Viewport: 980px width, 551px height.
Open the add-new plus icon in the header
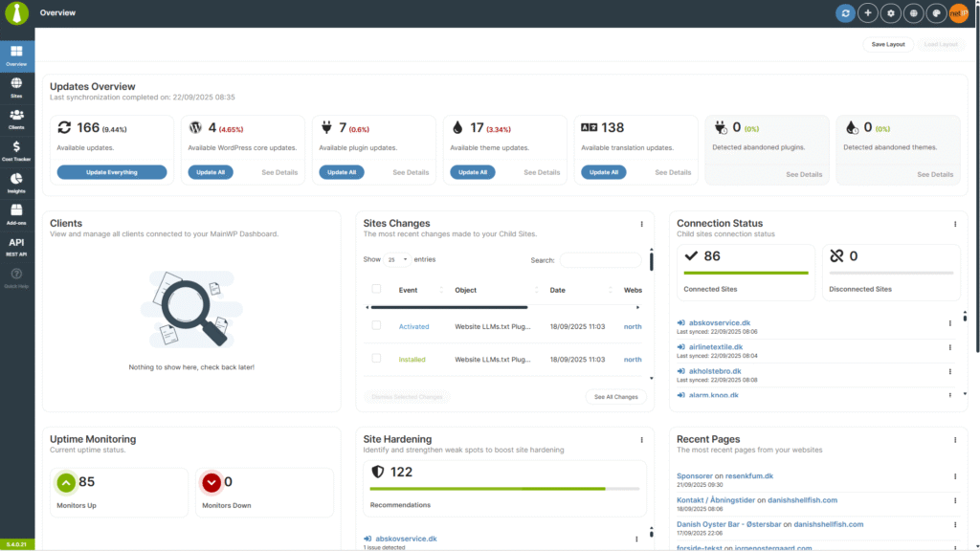coord(868,13)
